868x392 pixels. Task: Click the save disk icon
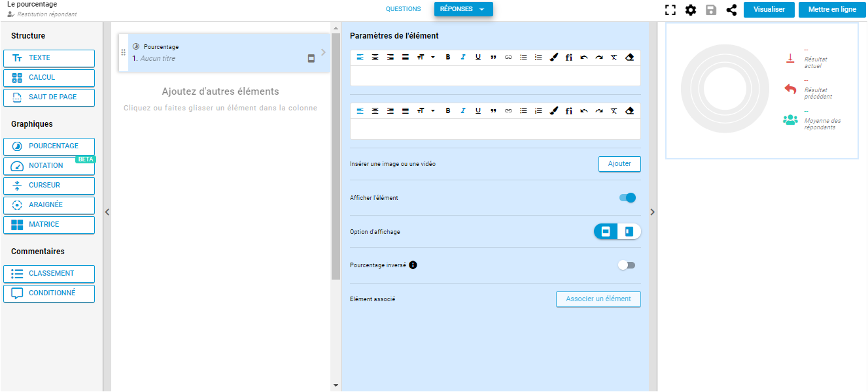coord(711,10)
